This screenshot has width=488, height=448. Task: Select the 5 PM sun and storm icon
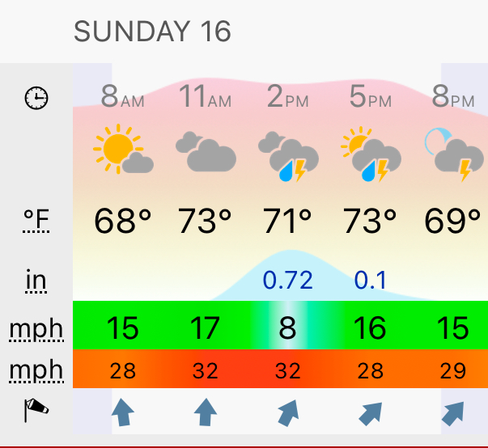[x=371, y=154]
